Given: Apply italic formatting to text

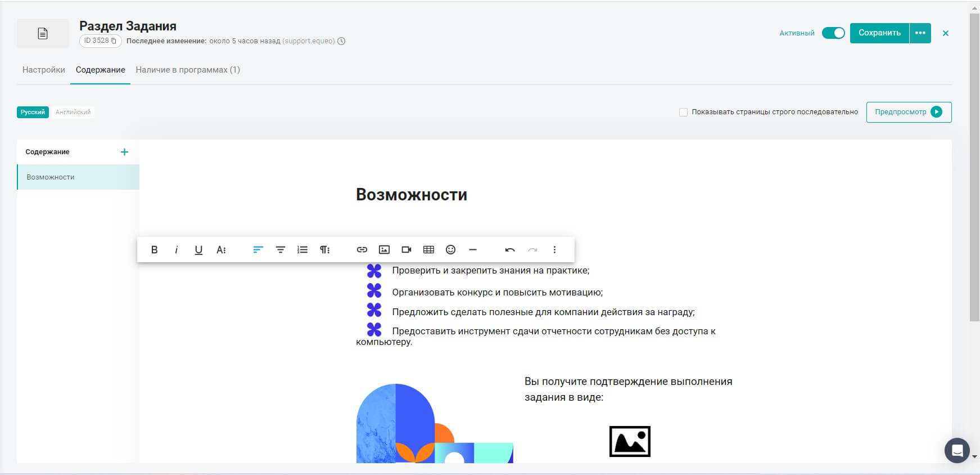Looking at the screenshot, I should pyautogui.click(x=176, y=250).
